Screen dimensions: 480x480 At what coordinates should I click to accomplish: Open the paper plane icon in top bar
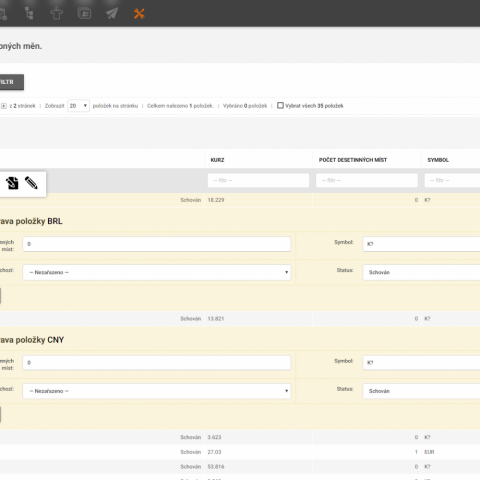pyautogui.click(x=112, y=13)
